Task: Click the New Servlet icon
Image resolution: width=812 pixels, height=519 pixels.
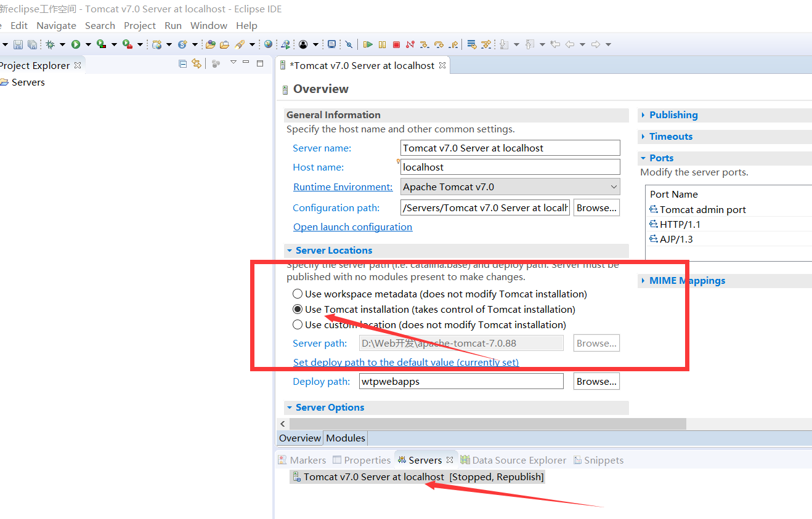Action: point(182,44)
